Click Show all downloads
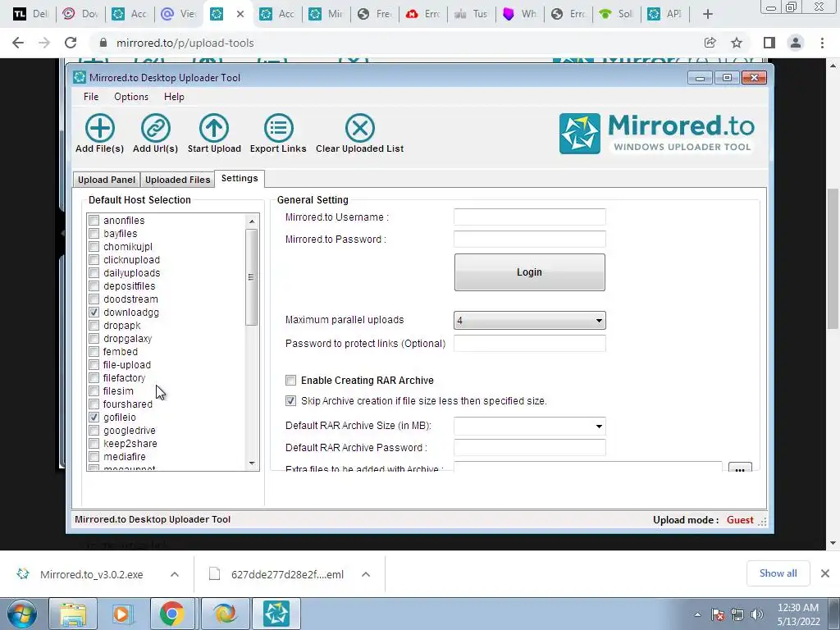The image size is (840, 630). tap(778, 573)
